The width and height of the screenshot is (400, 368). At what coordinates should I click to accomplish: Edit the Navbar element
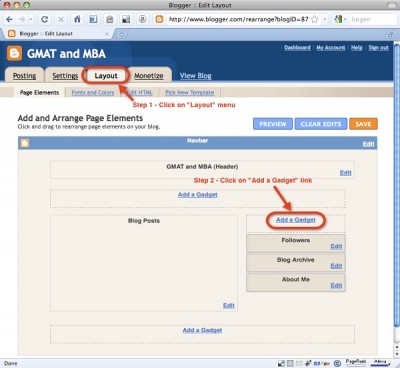(368, 144)
